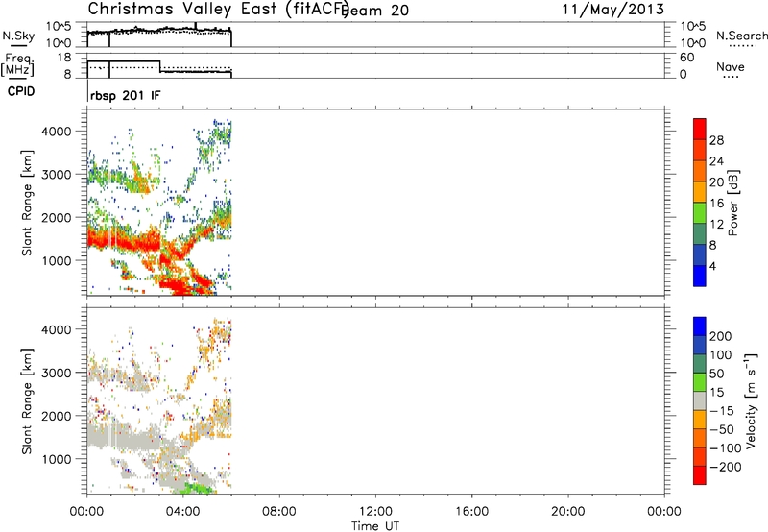Click the 'Nave' legend label
Viewport: 768px width, 532px height.
click(731, 66)
